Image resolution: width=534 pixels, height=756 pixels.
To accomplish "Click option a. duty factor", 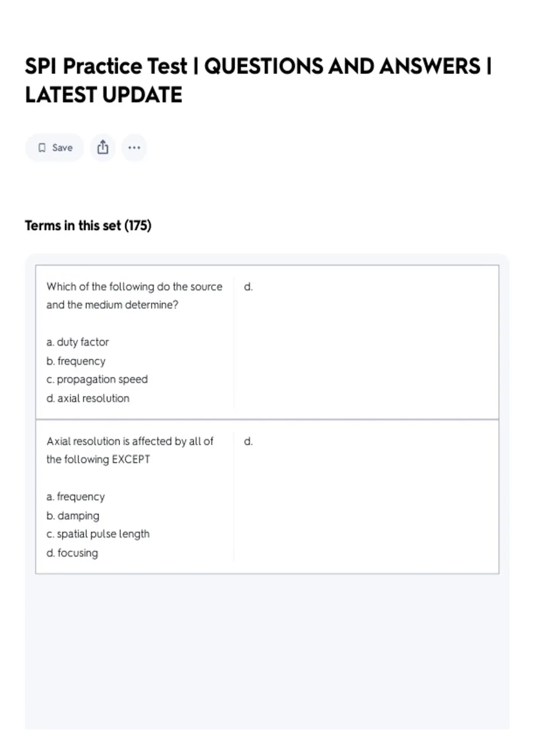I will point(77,342).
